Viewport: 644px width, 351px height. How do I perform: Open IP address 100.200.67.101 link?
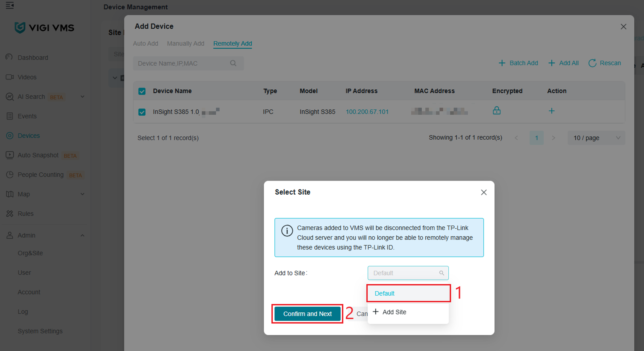pos(367,112)
